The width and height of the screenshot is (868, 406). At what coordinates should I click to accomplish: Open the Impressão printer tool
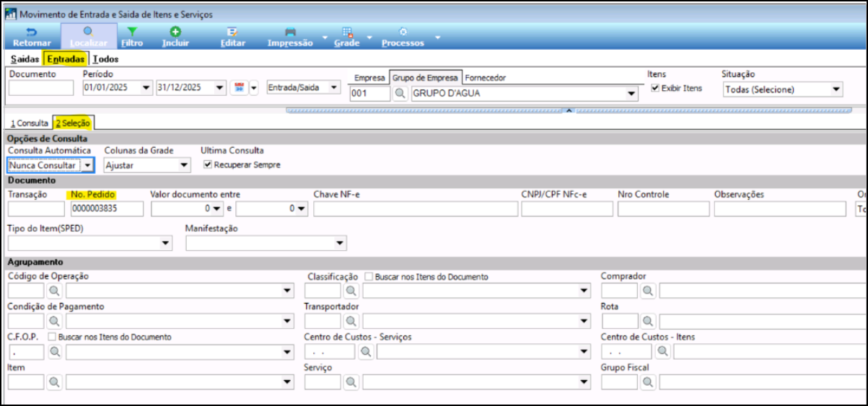290,37
